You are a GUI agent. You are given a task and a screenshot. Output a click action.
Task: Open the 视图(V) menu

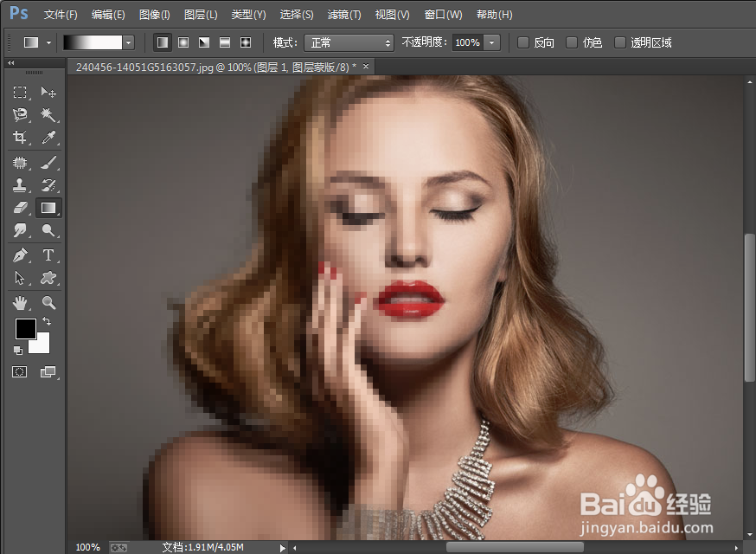coord(393,15)
